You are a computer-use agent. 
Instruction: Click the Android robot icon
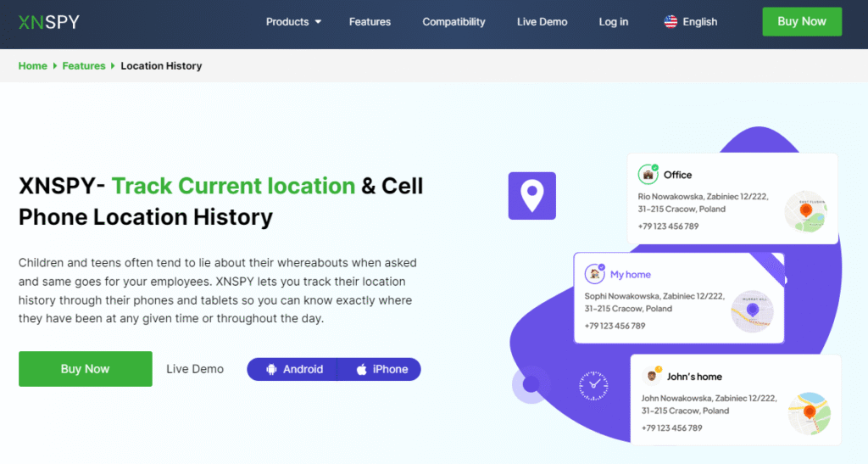click(x=271, y=369)
